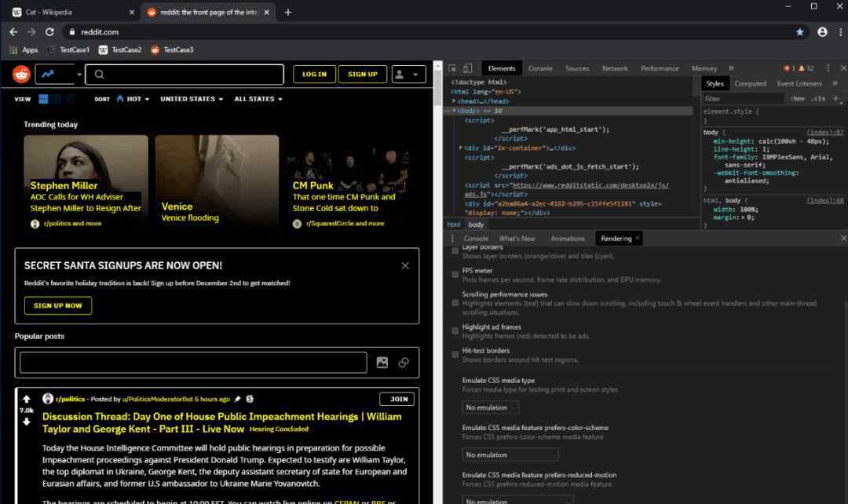Viewport: 848px width, 504px height.
Task: Click the LOG IN button
Action: click(x=314, y=74)
